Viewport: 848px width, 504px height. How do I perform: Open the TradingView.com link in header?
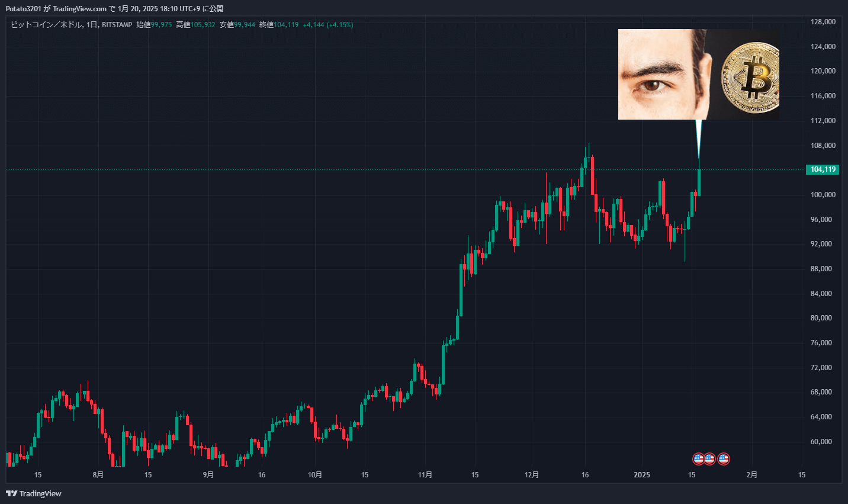pyautogui.click(x=79, y=9)
